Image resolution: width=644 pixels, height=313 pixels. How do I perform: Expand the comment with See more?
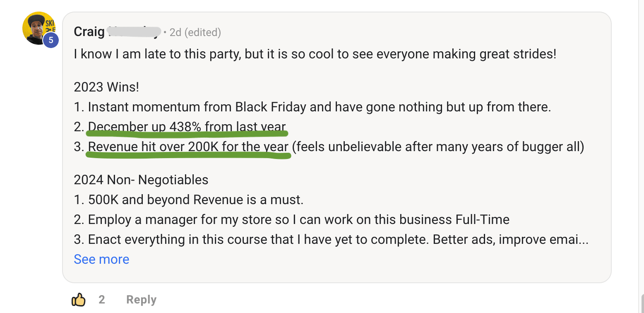(101, 259)
